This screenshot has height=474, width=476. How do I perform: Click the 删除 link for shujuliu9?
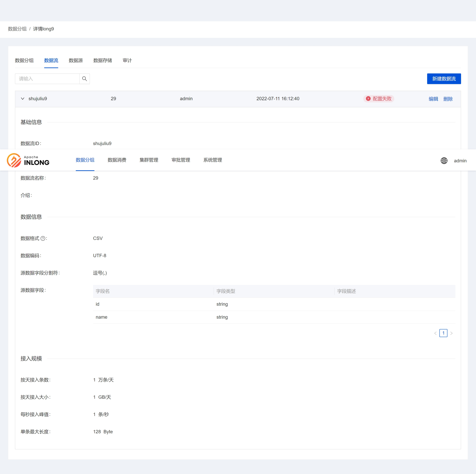(448, 99)
